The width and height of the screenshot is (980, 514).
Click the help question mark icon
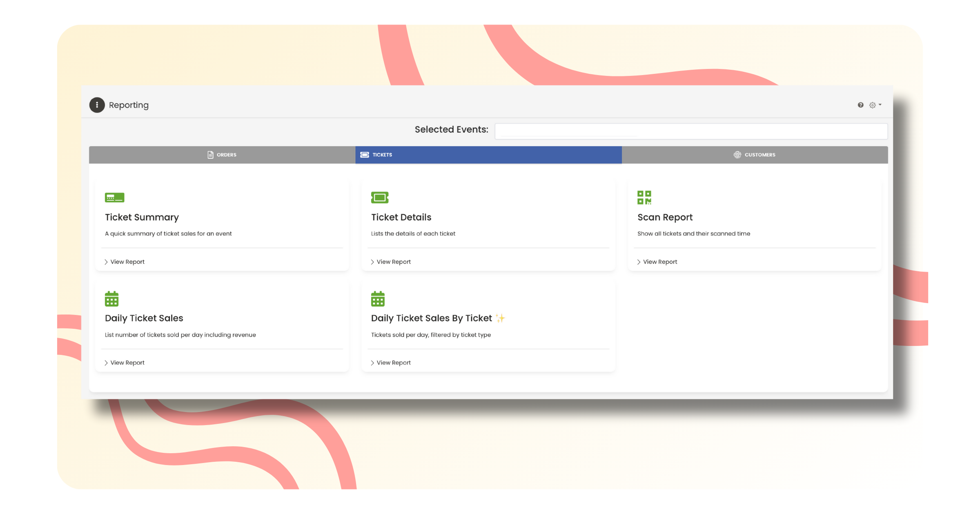(x=861, y=105)
